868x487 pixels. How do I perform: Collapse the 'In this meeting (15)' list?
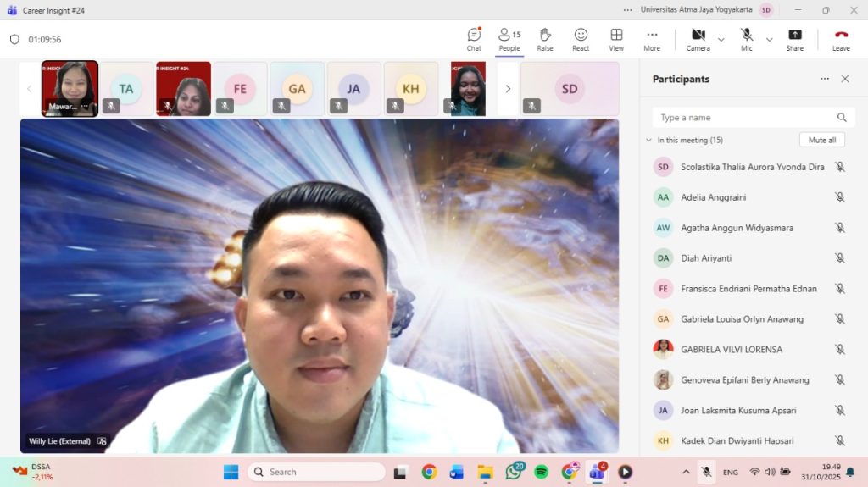pos(648,140)
